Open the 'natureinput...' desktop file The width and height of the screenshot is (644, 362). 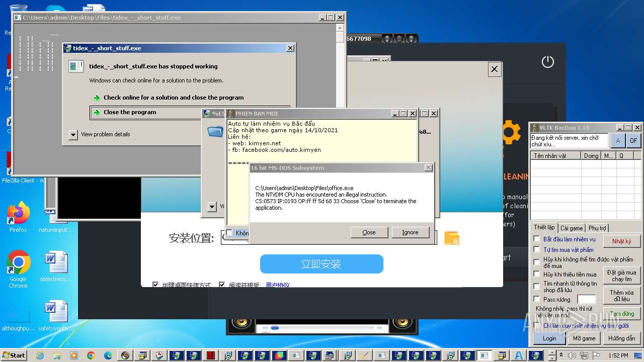[x=55, y=221]
